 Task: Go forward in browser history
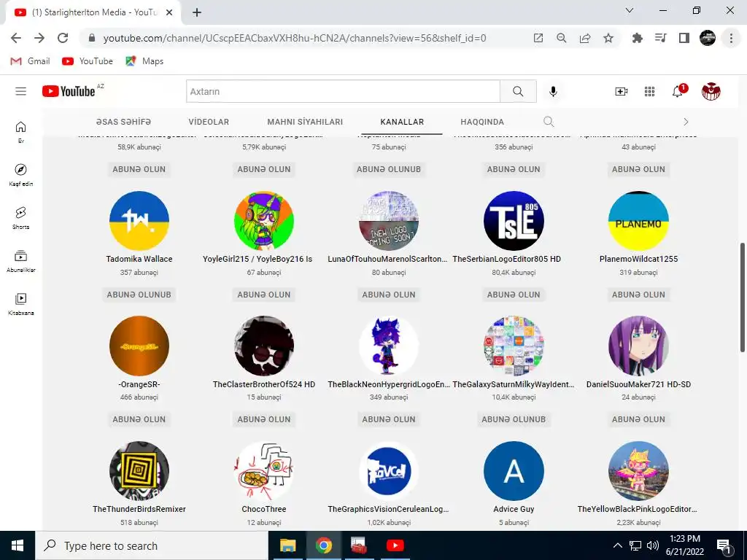coord(39,38)
